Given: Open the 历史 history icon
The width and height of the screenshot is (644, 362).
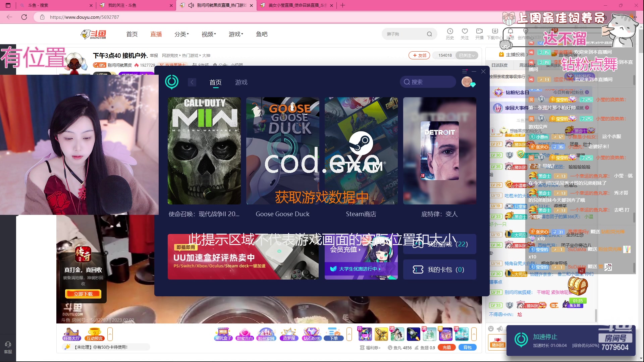Looking at the screenshot, I should [450, 34].
